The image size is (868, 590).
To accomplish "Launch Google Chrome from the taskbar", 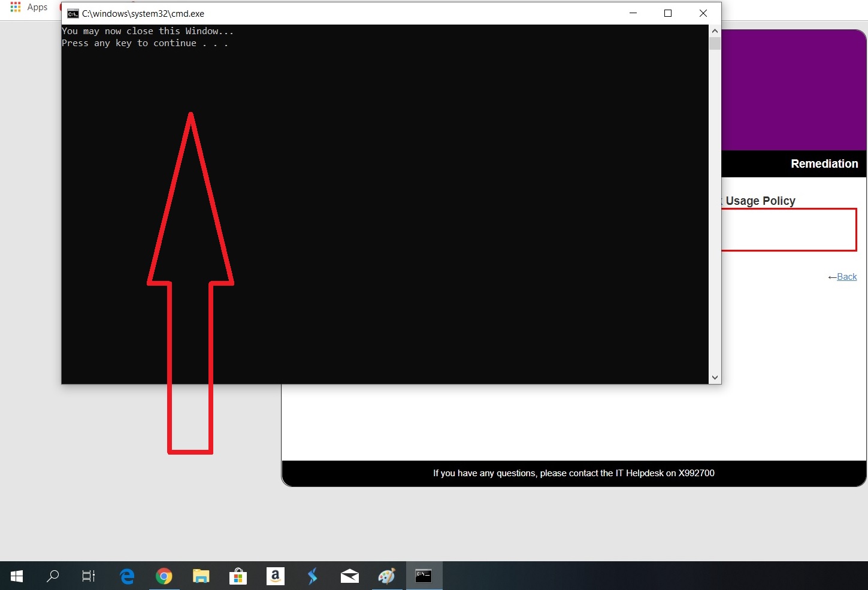I will 164,576.
